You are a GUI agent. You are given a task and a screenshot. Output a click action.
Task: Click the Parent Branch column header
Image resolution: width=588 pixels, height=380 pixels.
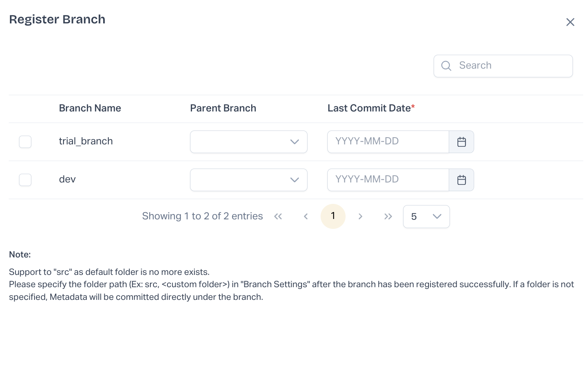click(x=223, y=108)
